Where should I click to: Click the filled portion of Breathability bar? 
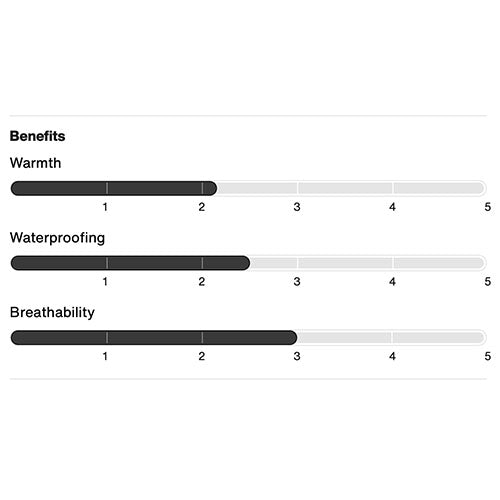[x=154, y=338]
